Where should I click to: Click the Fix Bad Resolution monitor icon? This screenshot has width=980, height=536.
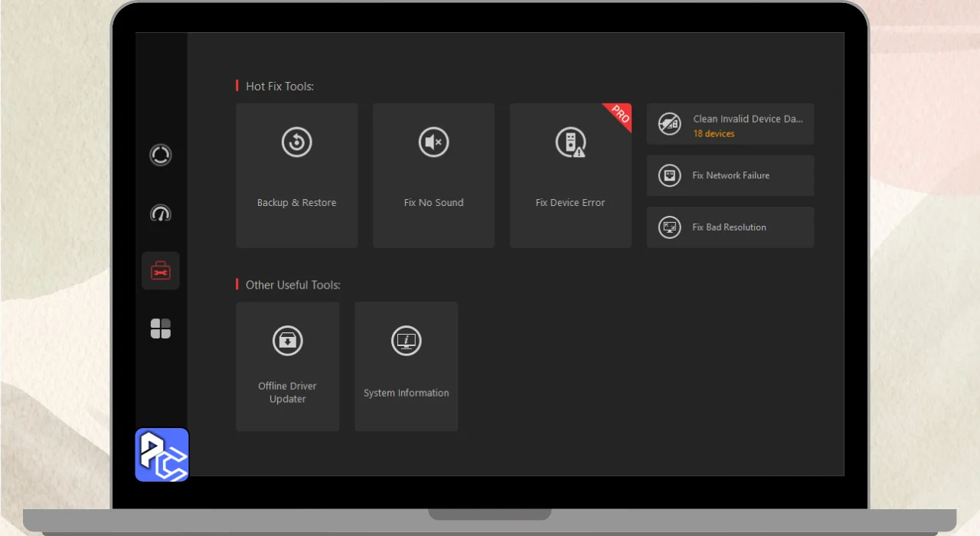click(669, 227)
